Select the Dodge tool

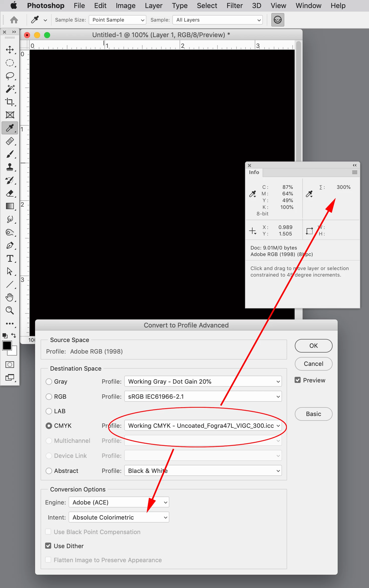click(10, 232)
